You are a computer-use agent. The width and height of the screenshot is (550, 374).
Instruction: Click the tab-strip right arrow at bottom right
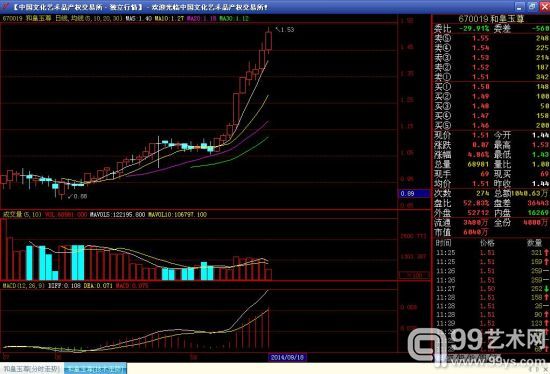(537, 369)
